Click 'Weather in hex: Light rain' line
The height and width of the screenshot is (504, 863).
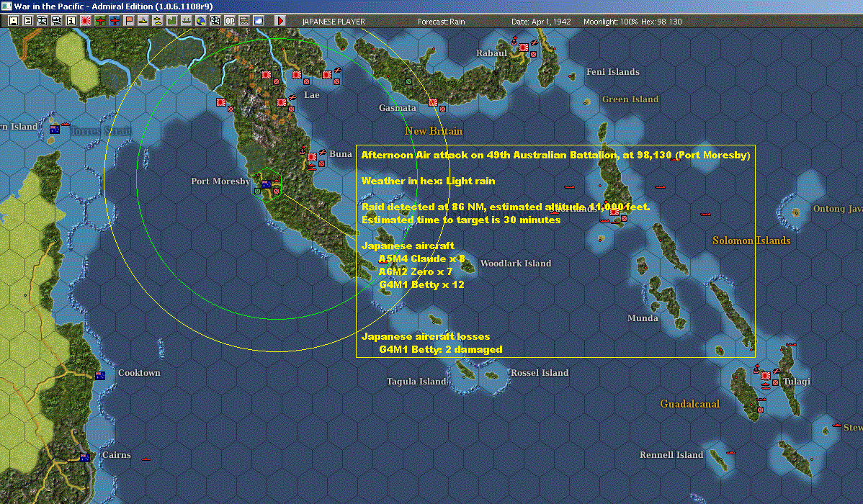428,181
